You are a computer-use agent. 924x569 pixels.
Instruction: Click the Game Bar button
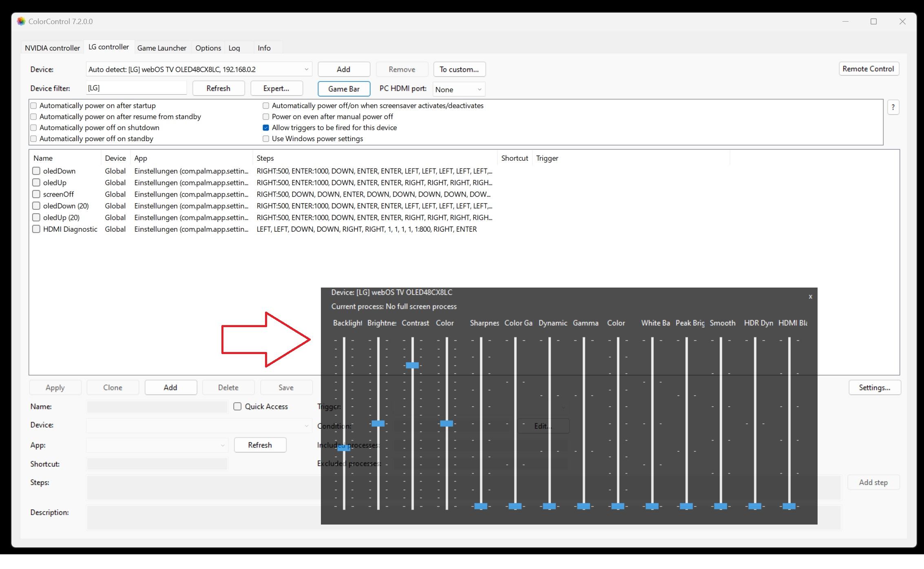[344, 89]
